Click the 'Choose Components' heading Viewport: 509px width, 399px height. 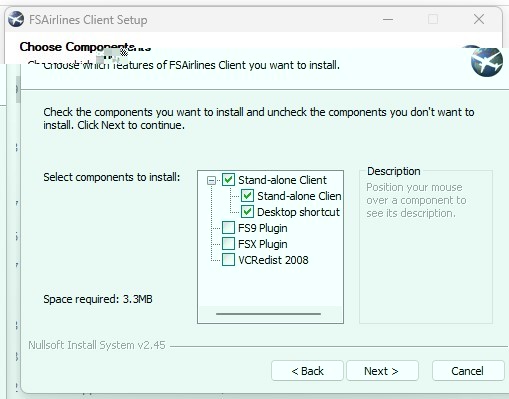85,47
